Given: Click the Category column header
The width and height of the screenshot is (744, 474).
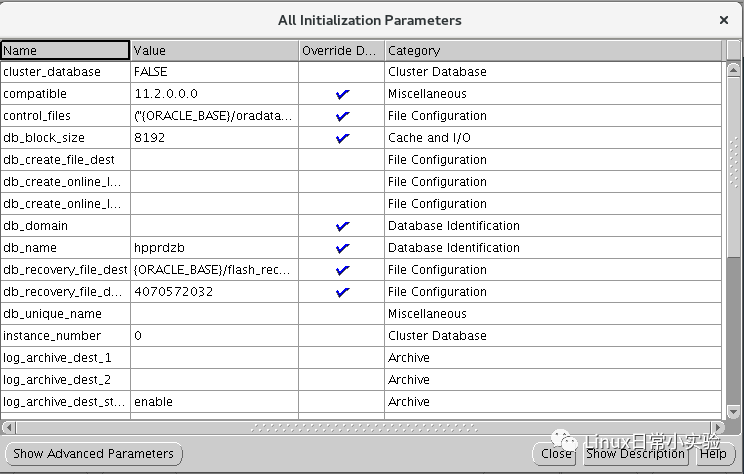Looking at the screenshot, I should tap(552, 50).
